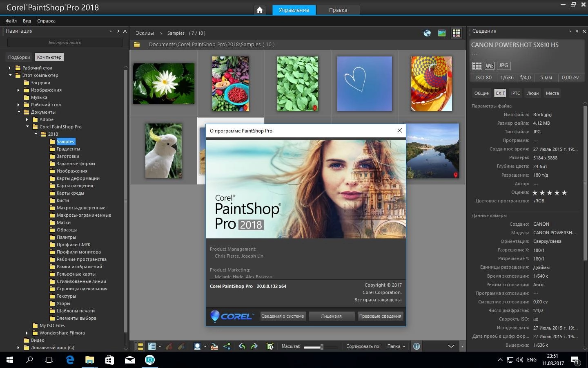Click the Правовые сведения button
Screen dimensions: 588x368
point(380,316)
